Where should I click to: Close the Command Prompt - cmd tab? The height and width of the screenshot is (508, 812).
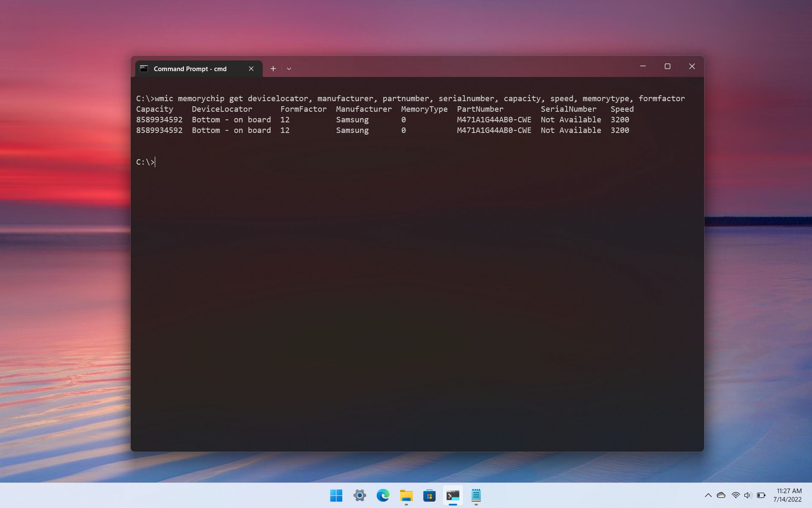(x=251, y=68)
